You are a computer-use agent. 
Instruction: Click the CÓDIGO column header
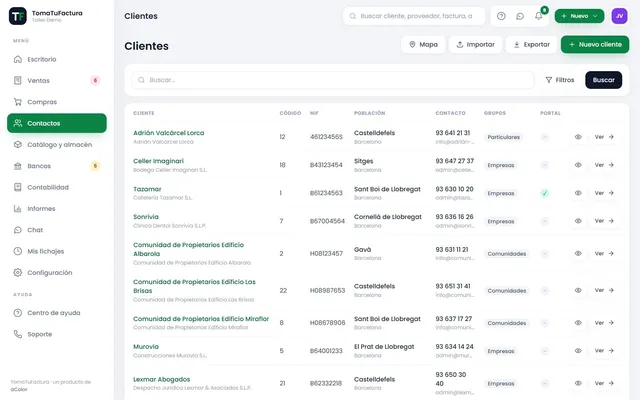point(290,113)
